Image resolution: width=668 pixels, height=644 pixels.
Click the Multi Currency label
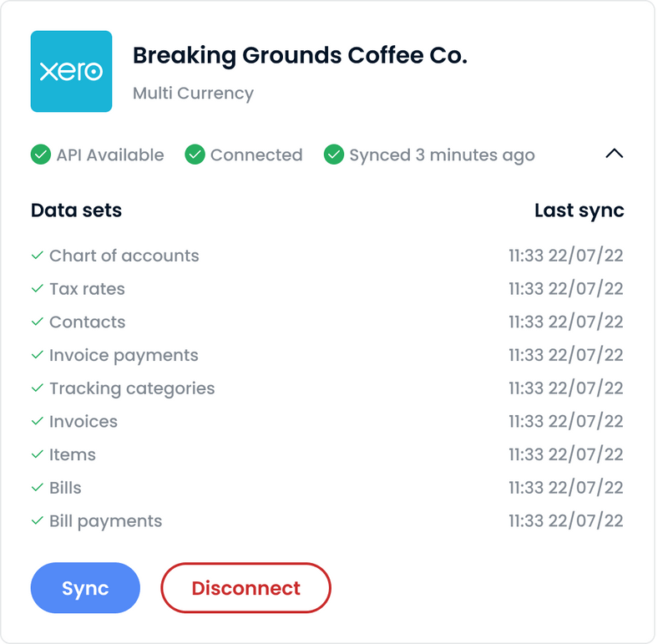click(192, 94)
